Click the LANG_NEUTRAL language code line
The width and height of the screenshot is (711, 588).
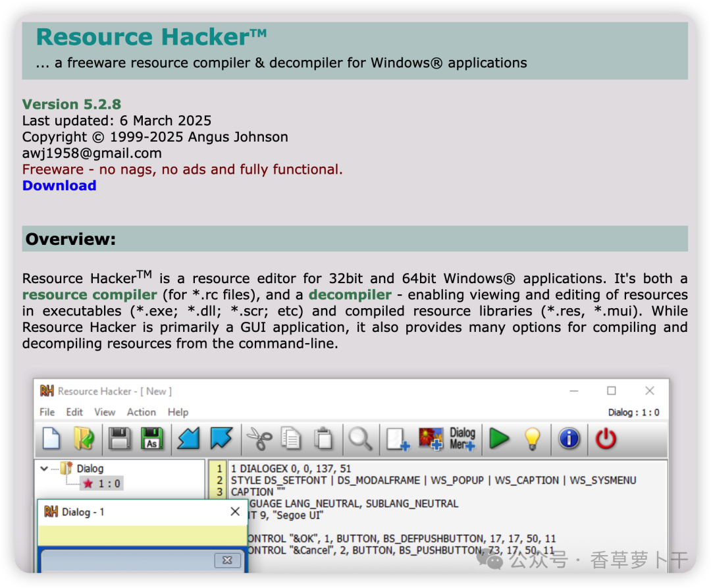tap(354, 504)
